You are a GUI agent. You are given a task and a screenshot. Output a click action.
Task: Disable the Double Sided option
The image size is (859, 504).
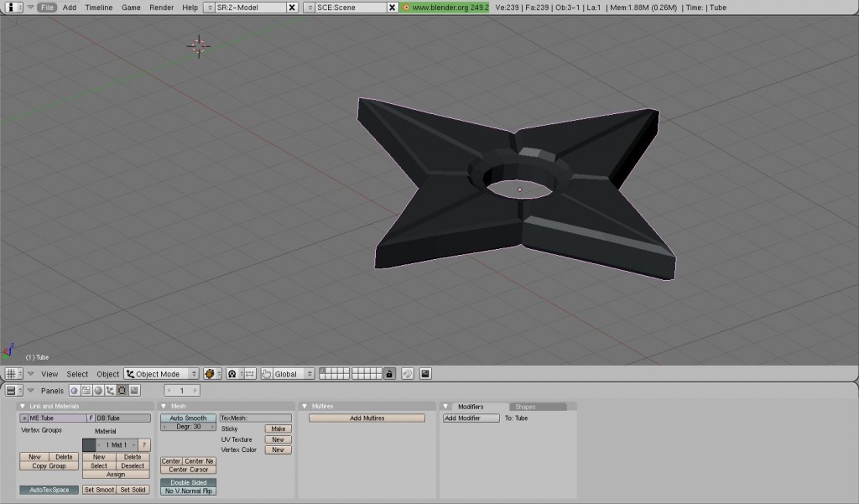[188, 482]
